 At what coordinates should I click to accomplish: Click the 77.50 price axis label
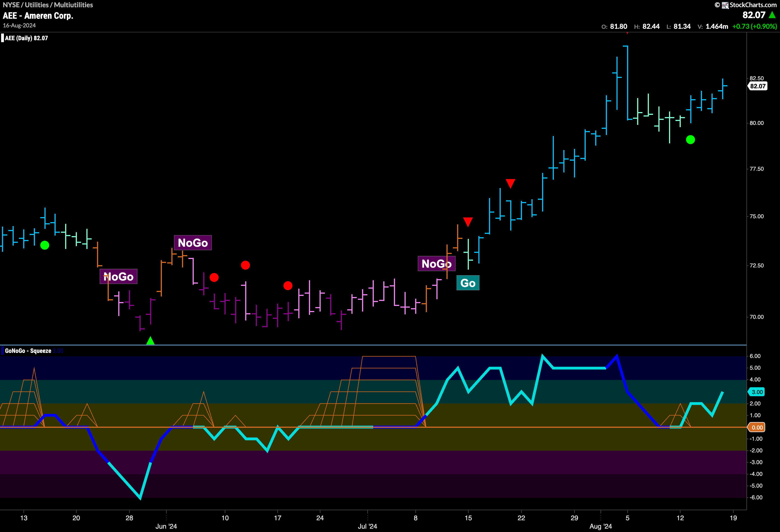tap(757, 169)
